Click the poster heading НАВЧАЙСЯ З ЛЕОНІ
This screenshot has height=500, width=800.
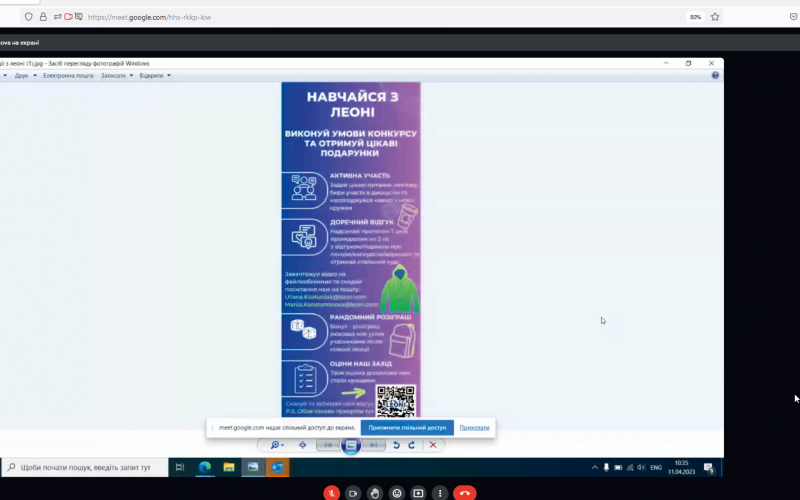[x=352, y=104]
